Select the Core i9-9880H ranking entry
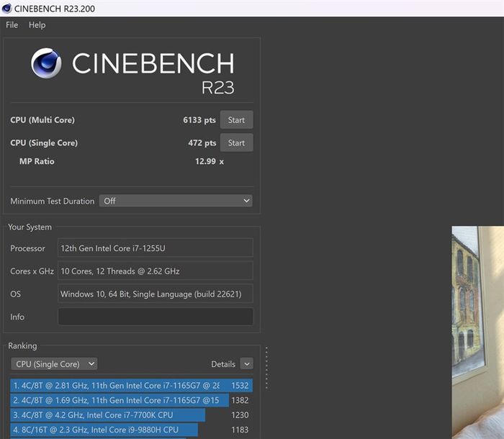 [132, 430]
